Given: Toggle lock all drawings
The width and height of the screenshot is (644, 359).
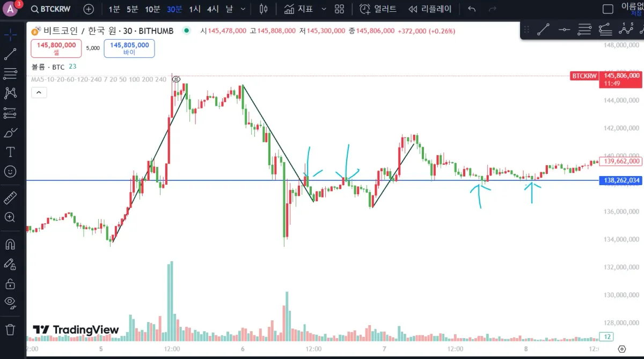Looking at the screenshot, I should (x=10, y=283).
